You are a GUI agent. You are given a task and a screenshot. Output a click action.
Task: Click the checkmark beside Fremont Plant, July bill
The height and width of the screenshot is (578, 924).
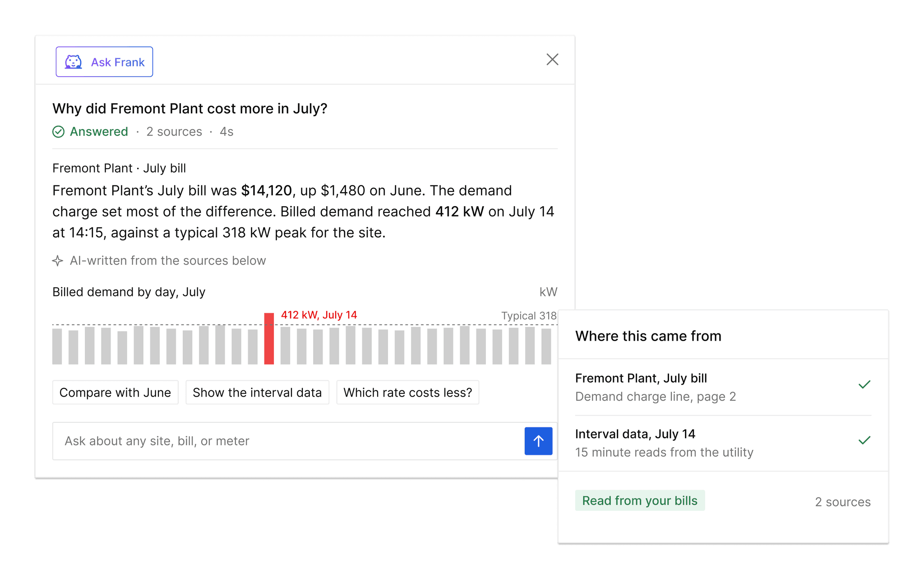point(864,384)
